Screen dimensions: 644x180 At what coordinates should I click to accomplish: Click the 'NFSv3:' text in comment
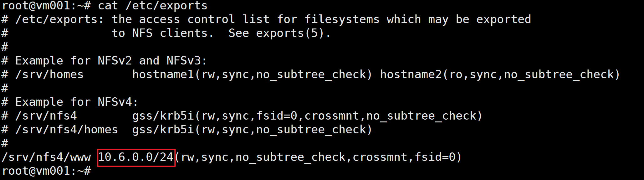[187, 61]
